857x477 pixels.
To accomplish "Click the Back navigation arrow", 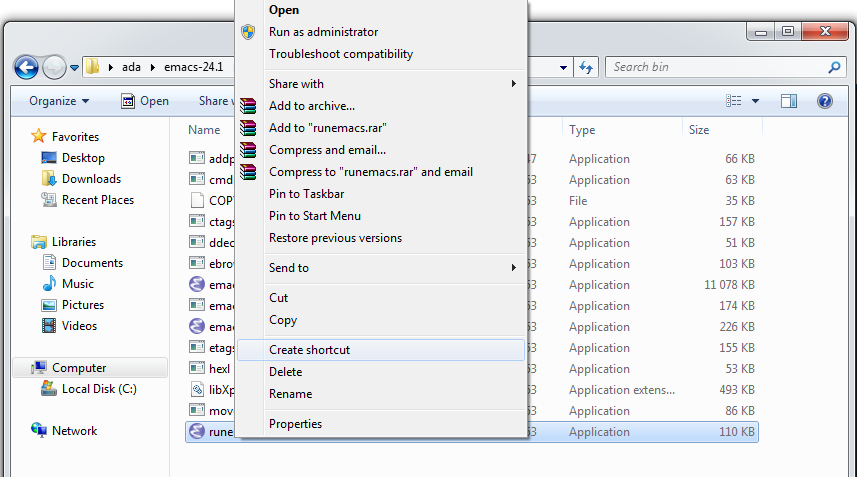I will click(26, 68).
